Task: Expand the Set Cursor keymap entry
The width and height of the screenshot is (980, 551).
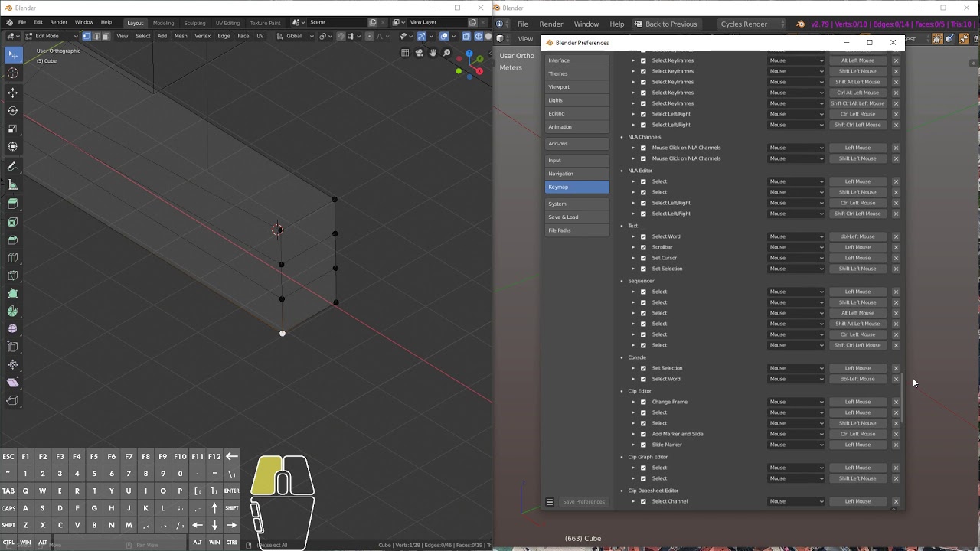Action: click(x=633, y=258)
